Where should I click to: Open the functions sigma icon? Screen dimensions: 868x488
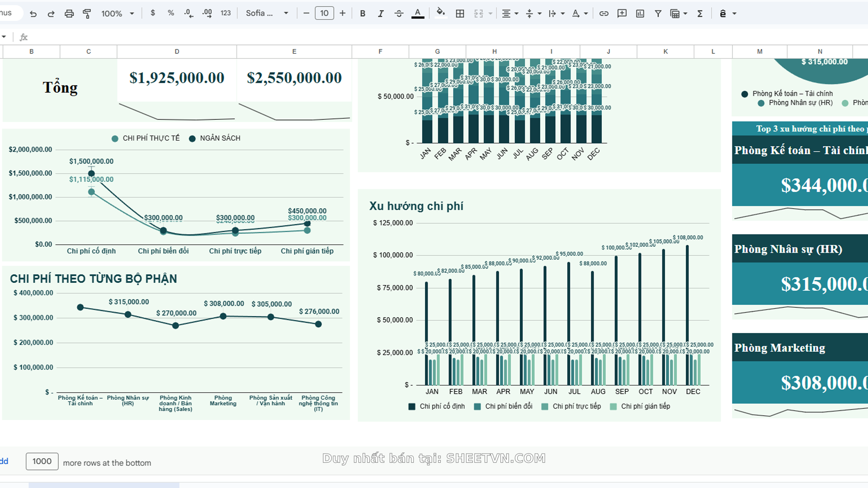(x=699, y=14)
